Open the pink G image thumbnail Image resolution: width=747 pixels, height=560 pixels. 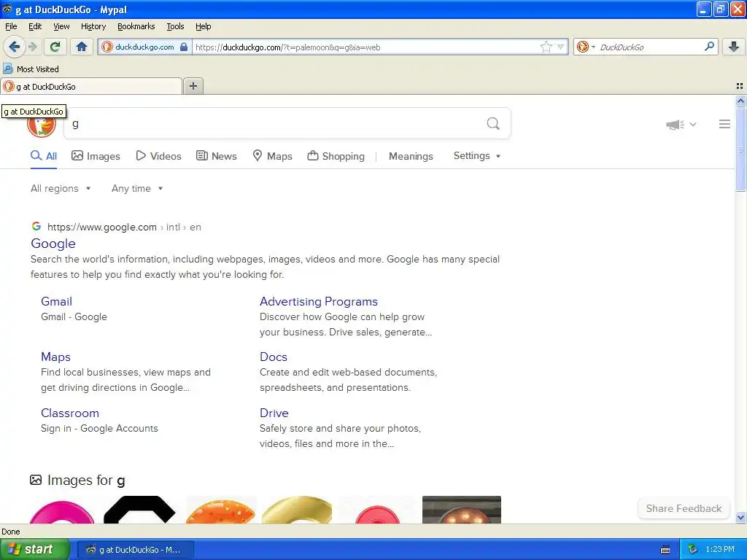[62, 510]
